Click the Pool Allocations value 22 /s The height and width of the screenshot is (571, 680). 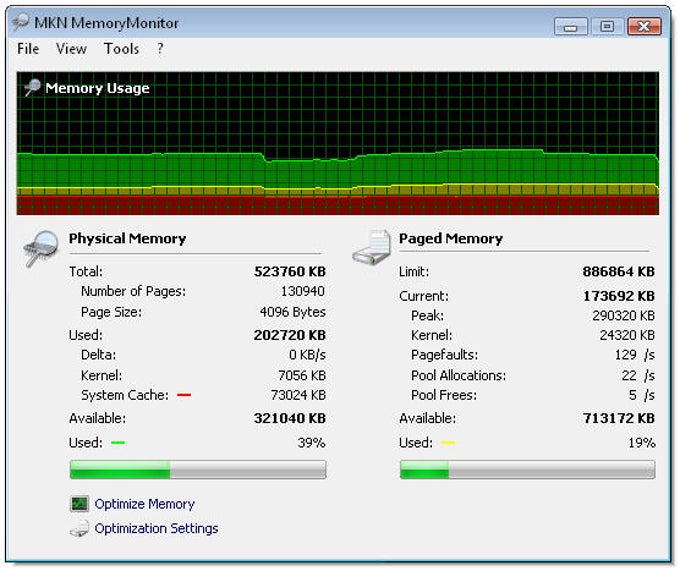(638, 375)
